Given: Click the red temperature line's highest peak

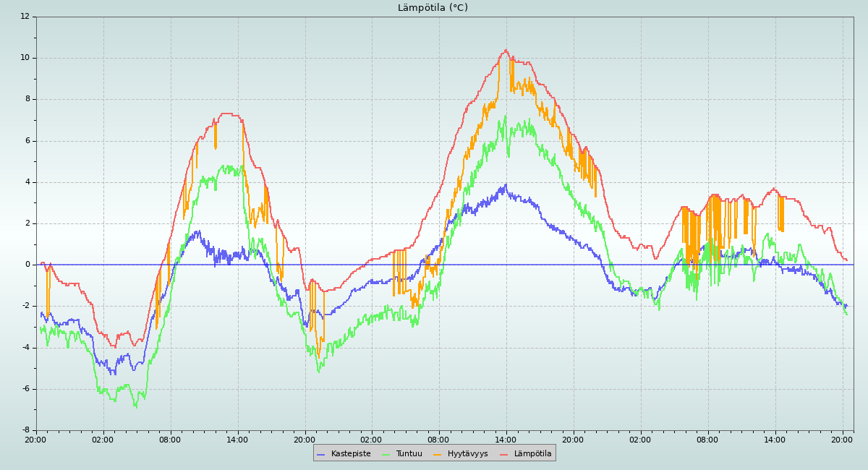Looking at the screenshot, I should pos(506,50).
